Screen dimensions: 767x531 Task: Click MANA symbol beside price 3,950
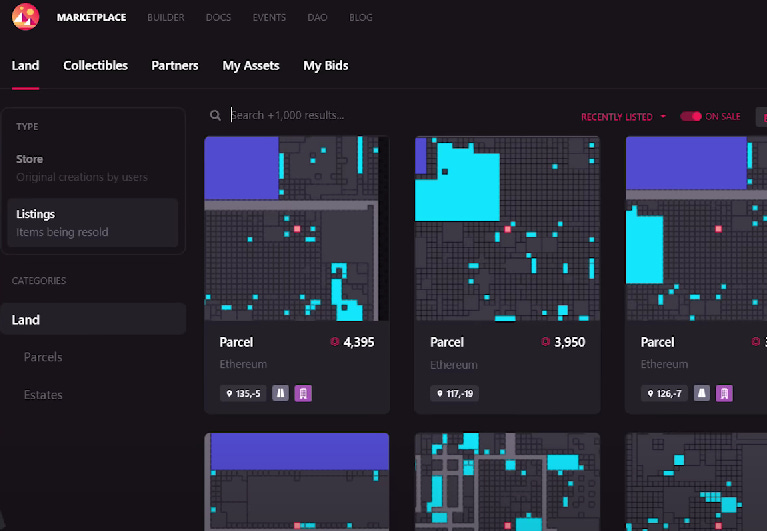tap(545, 342)
